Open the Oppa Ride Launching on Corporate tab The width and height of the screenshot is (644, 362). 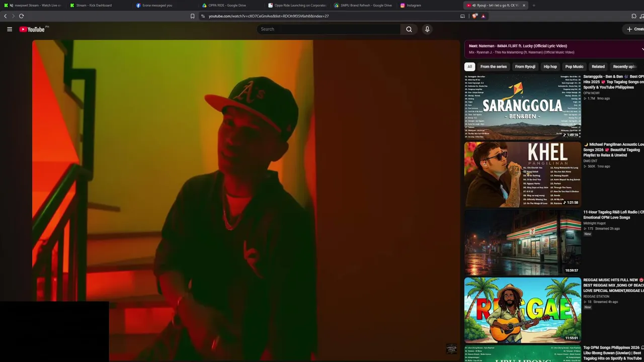pyautogui.click(x=297, y=6)
